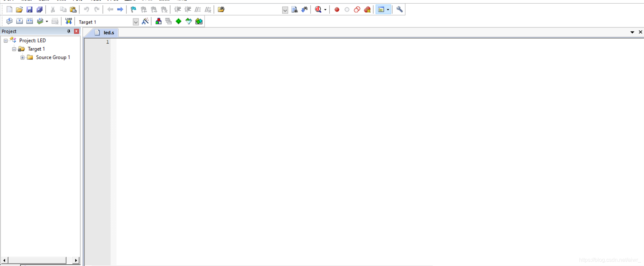Close the Project panel
This screenshot has height=266, width=644.
(76, 31)
